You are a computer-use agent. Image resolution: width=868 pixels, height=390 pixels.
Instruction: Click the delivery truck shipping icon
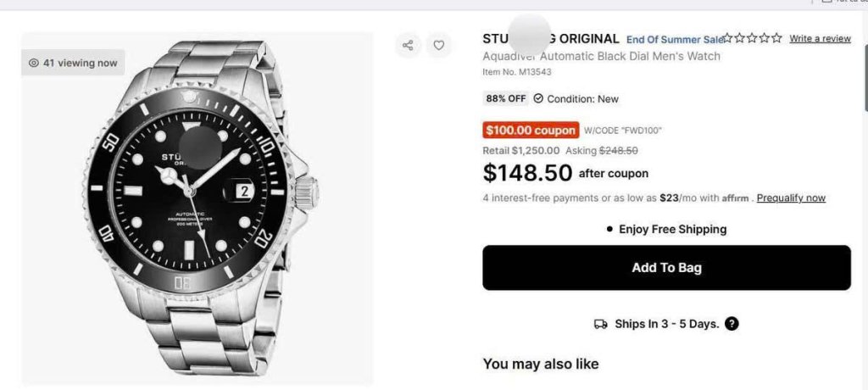pyautogui.click(x=600, y=324)
